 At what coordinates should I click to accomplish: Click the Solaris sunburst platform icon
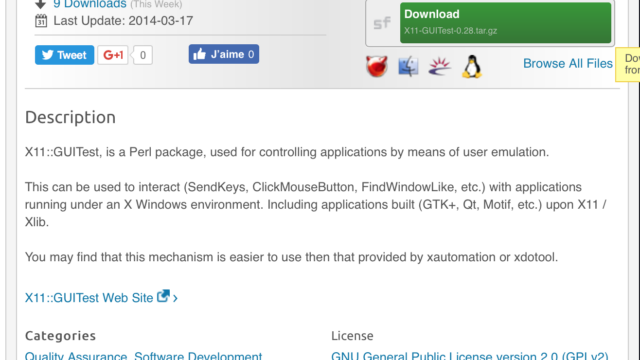pyautogui.click(x=440, y=66)
